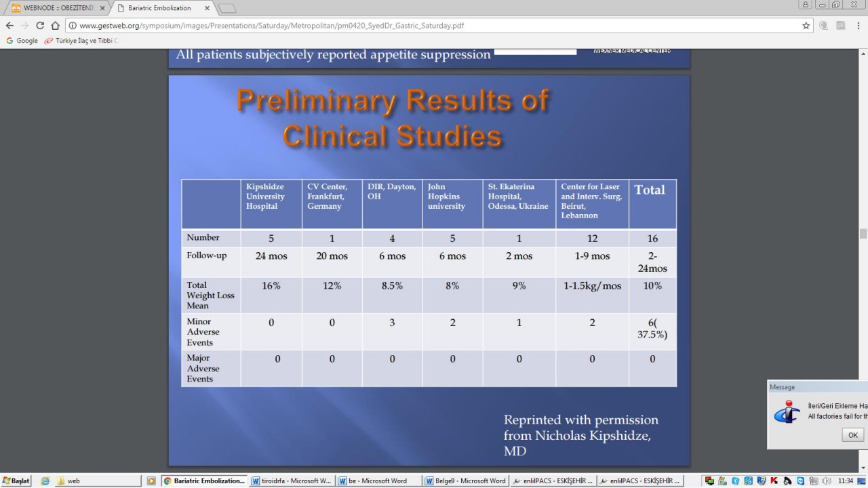The width and height of the screenshot is (868, 488).
Task: Switch to Belge9 Microsoft Word window
Action: [x=466, y=481]
